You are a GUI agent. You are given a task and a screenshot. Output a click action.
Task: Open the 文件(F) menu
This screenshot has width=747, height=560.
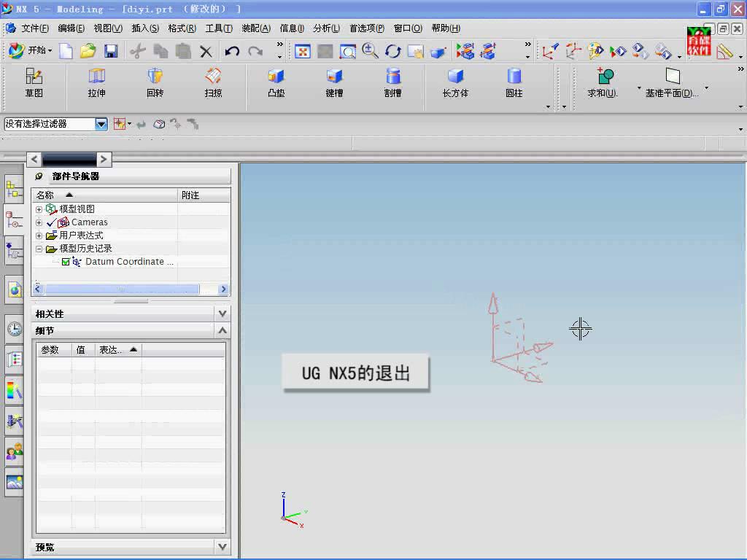click(x=35, y=28)
